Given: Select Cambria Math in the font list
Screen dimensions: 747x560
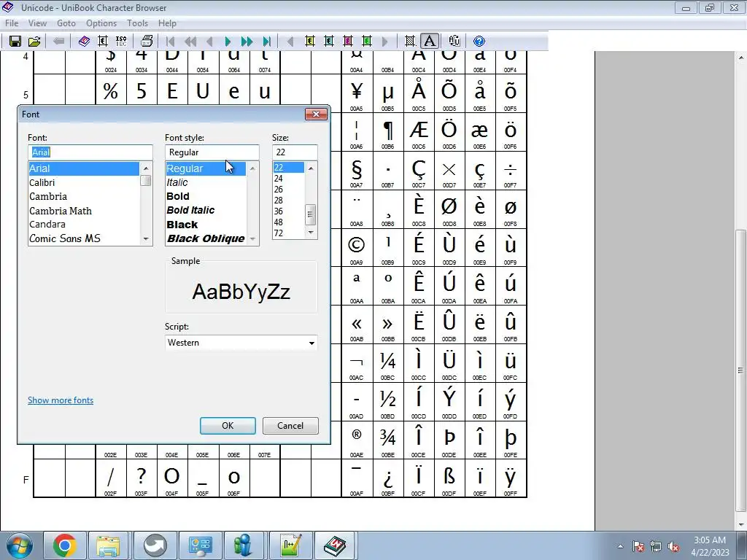Looking at the screenshot, I should [x=85, y=211].
